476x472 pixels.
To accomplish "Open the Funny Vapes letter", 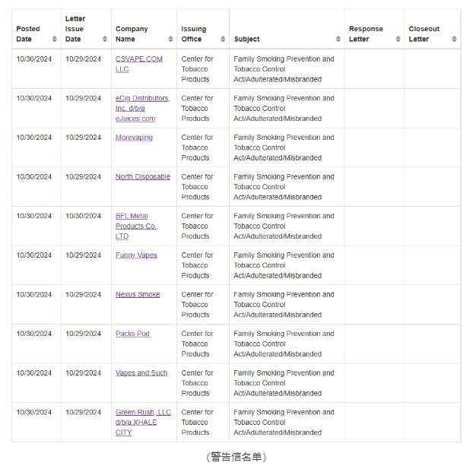I will [x=136, y=255].
